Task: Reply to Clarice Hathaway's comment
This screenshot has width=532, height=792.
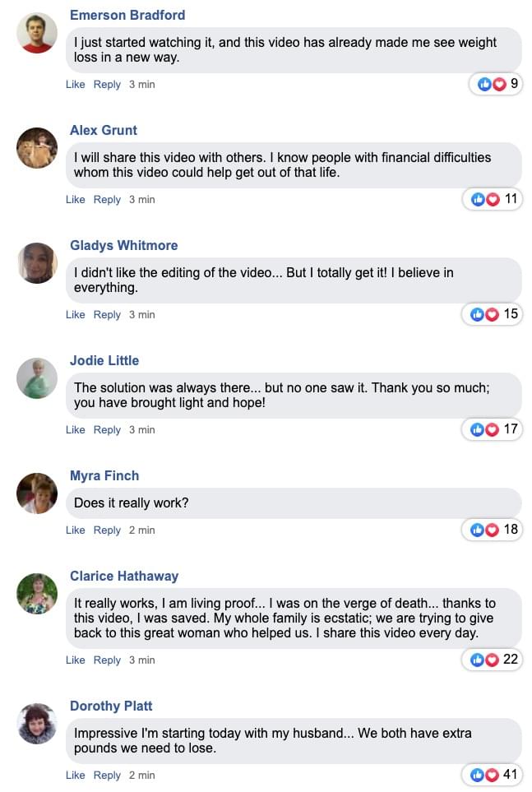Action: point(107,660)
